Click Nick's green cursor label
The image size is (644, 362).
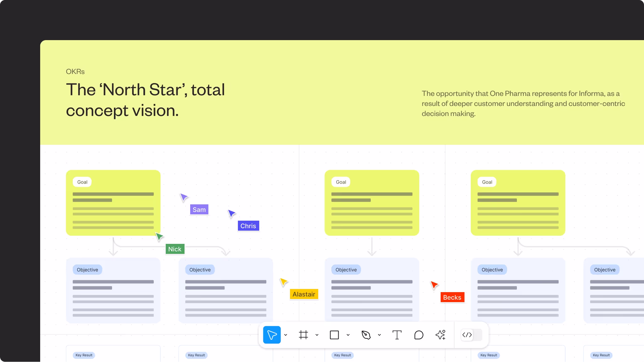tap(175, 249)
